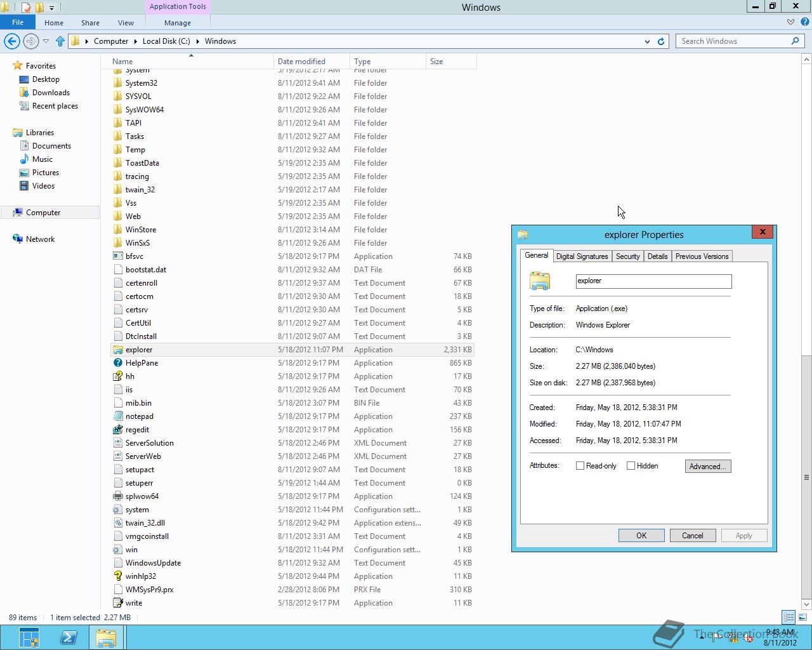
Task: Open the Home ribbon tab
Action: (54, 22)
